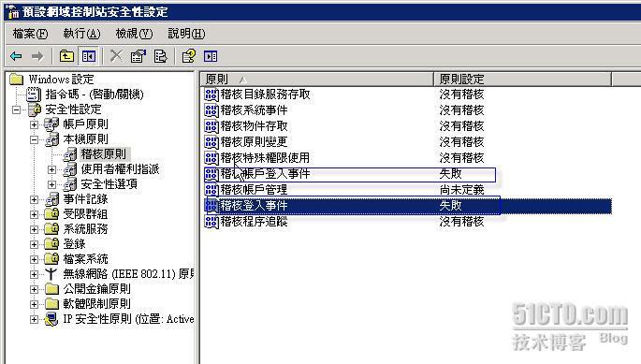
Task: Expand the 使用者權利指派 tree node
Action: [x=51, y=169]
